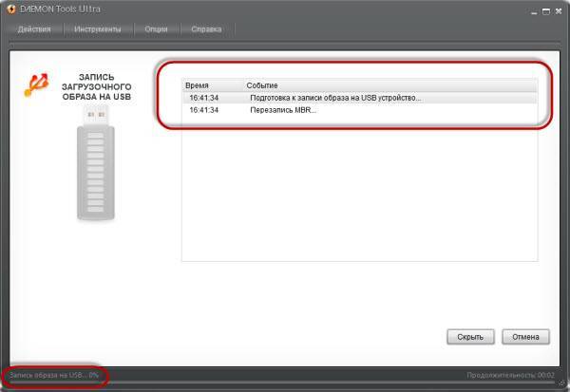Select the row 'Подготовка к записи образа на USB устройство...'
The height and width of the screenshot is (392, 570).
coord(359,98)
